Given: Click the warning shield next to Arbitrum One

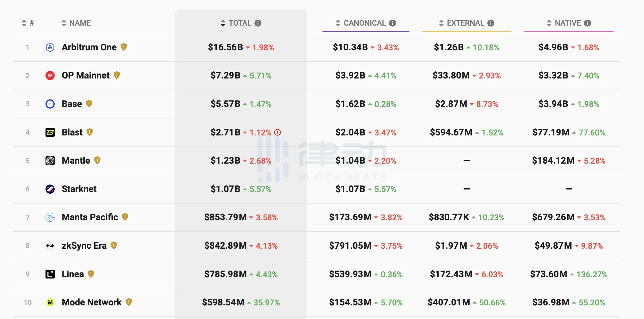Looking at the screenshot, I should 124,47.
